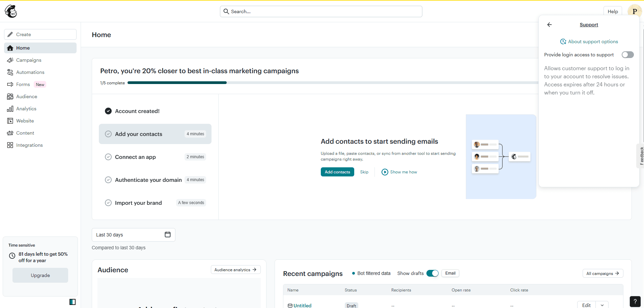Click the Analytics bar chart icon
The image size is (644, 308).
[10, 109]
